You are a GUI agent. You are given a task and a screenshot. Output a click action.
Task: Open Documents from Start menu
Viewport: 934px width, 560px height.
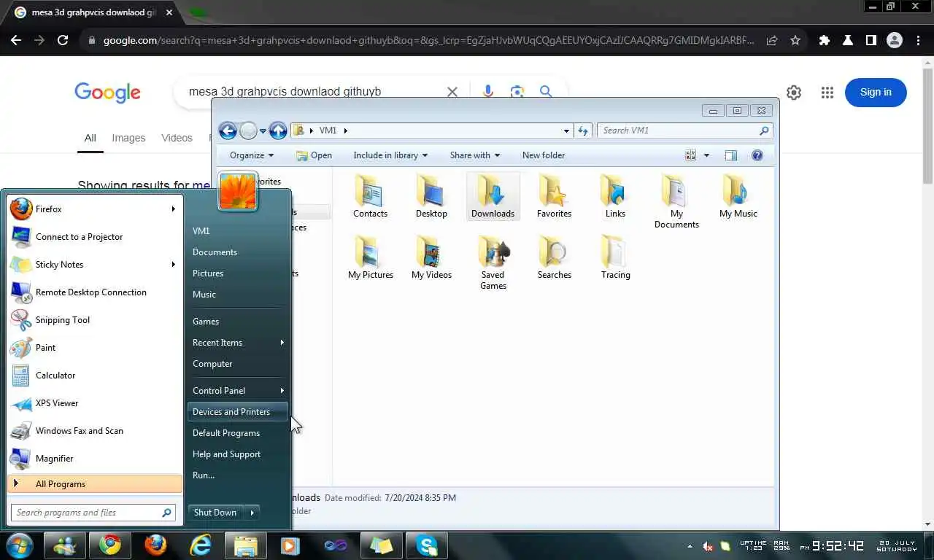[x=236, y=252]
